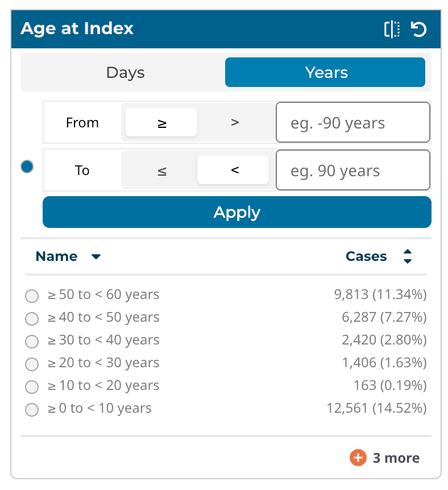Expand 3 more age ranges
The width and height of the screenshot is (448, 490).
[396, 458]
